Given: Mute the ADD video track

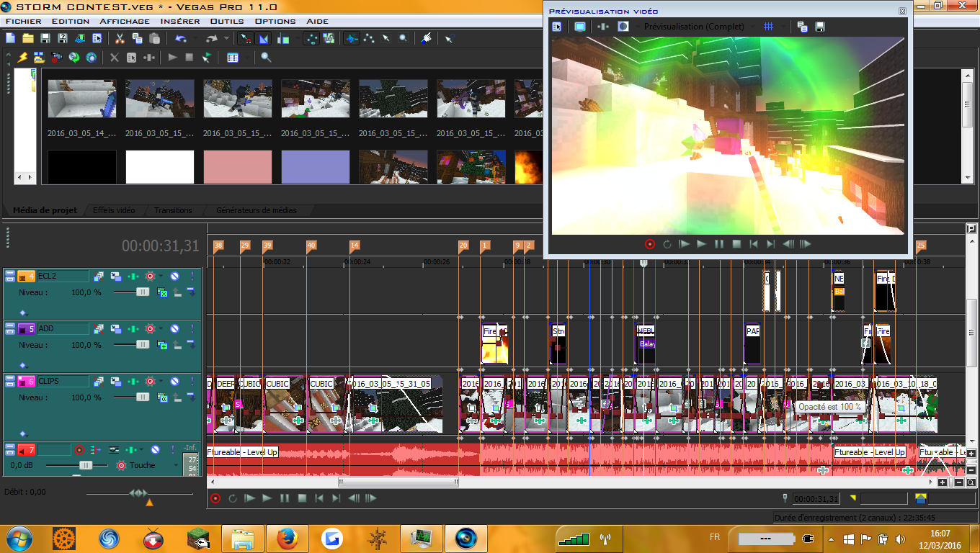Looking at the screenshot, I should pyautogui.click(x=174, y=329).
